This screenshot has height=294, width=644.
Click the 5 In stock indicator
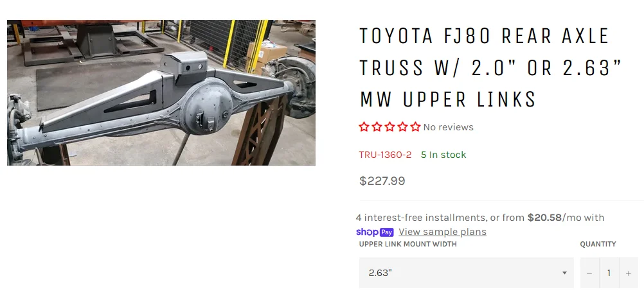click(443, 155)
